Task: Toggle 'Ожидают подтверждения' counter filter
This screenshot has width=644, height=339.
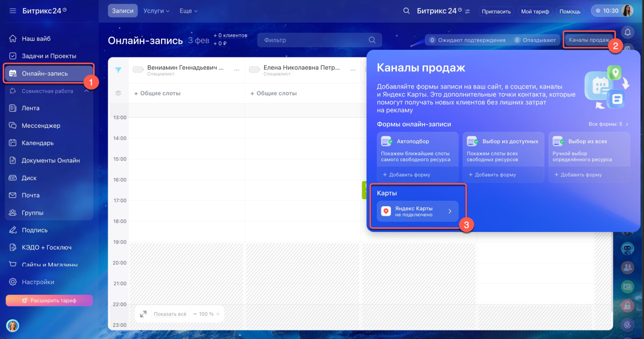Action: click(467, 40)
